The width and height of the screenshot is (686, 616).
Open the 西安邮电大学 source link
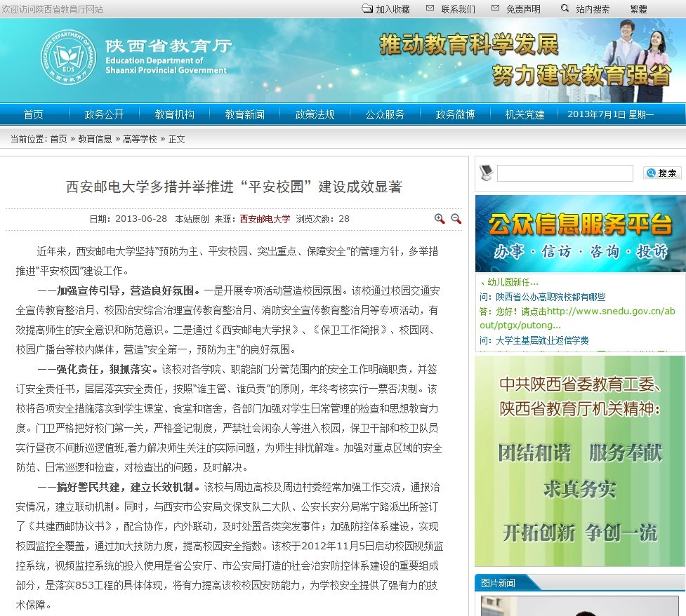point(265,219)
